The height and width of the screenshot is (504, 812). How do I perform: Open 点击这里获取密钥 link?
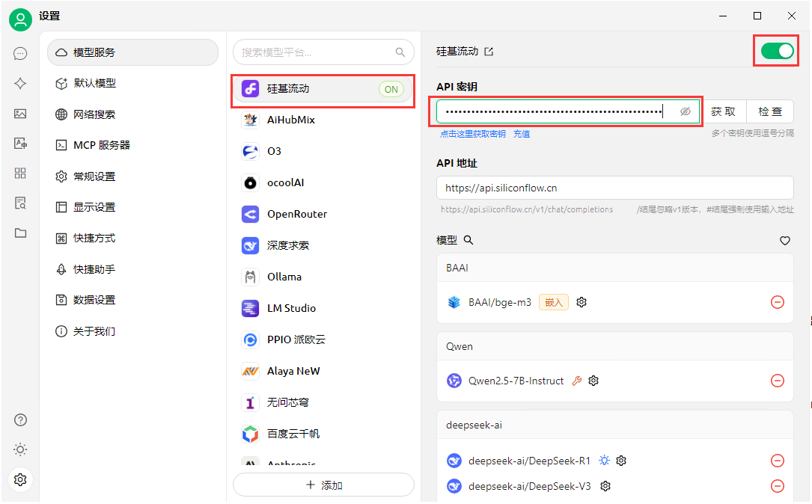pyautogui.click(x=473, y=134)
